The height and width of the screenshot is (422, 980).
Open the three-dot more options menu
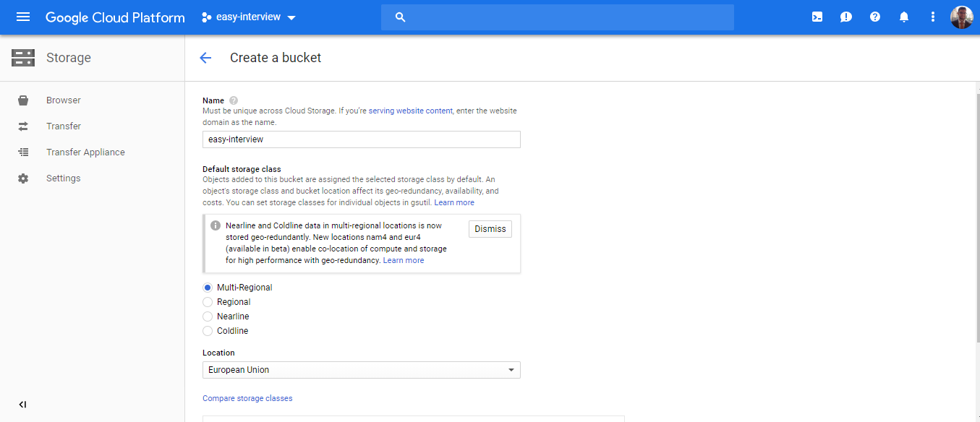pos(933,17)
